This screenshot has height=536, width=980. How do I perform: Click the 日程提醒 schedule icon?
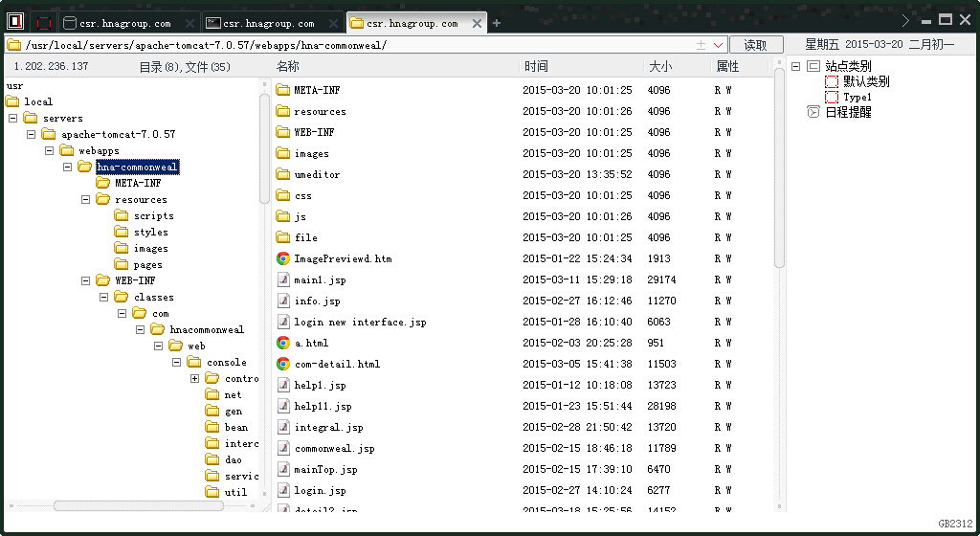(x=813, y=112)
